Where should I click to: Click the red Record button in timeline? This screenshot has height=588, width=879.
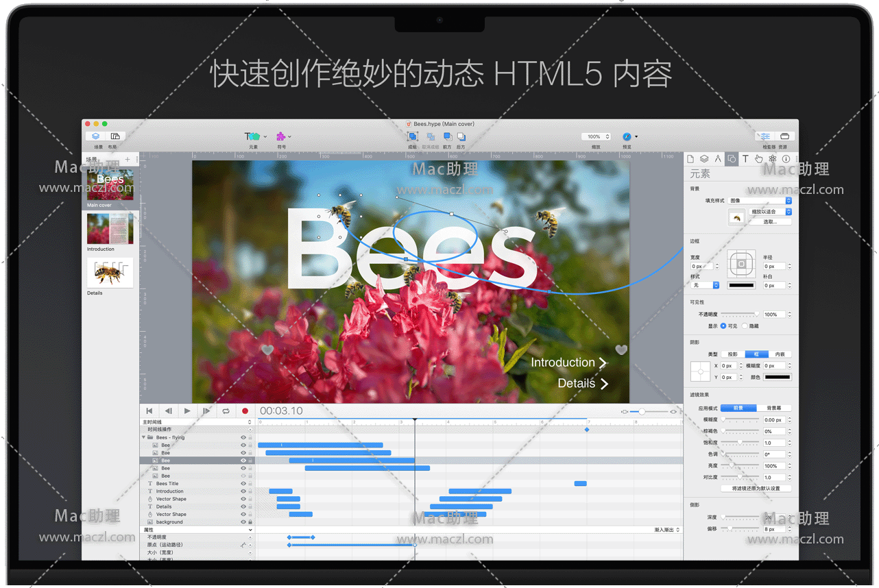[x=245, y=411]
